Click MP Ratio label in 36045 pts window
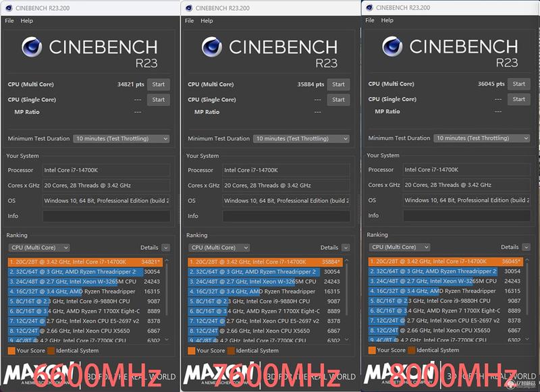 point(387,111)
